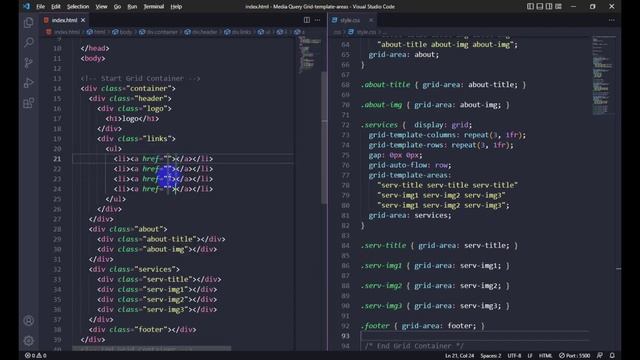
Task: Toggle the primary side bar layout icon
Action: point(530,6)
